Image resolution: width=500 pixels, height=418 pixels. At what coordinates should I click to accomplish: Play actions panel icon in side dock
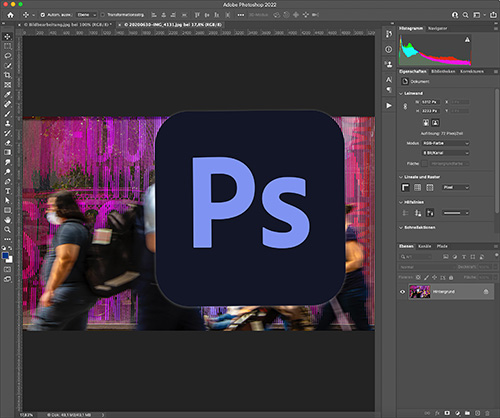(389, 105)
